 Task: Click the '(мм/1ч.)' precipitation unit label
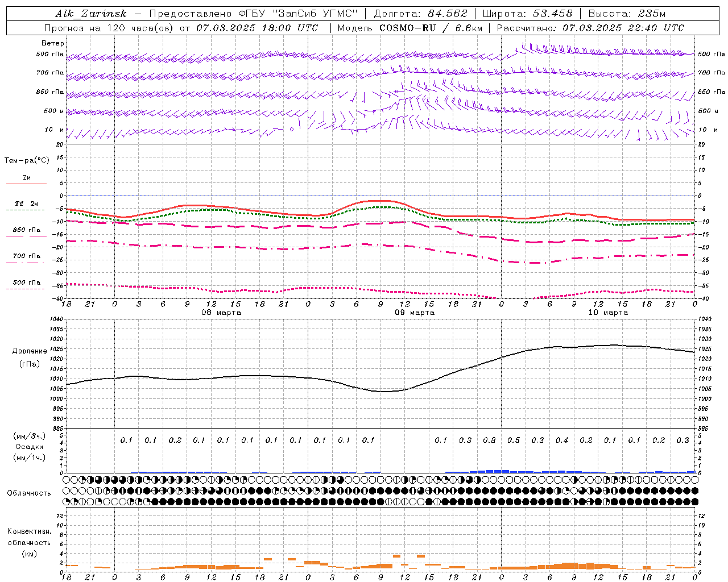pos(30,458)
